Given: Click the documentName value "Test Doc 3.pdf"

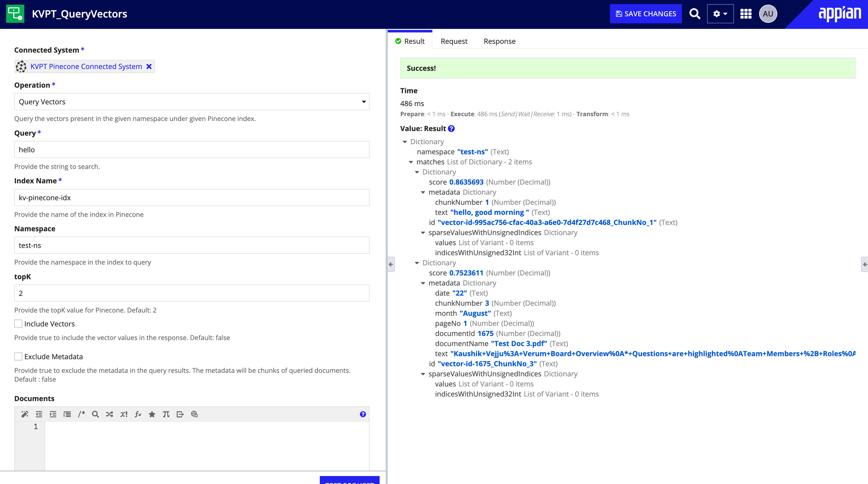Looking at the screenshot, I should click(519, 343).
